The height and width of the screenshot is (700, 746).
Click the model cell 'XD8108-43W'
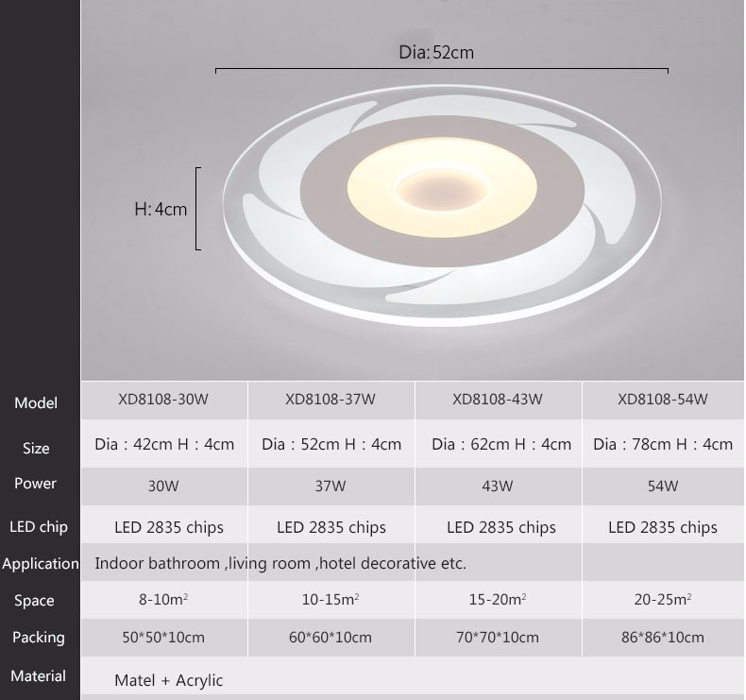[x=497, y=399]
